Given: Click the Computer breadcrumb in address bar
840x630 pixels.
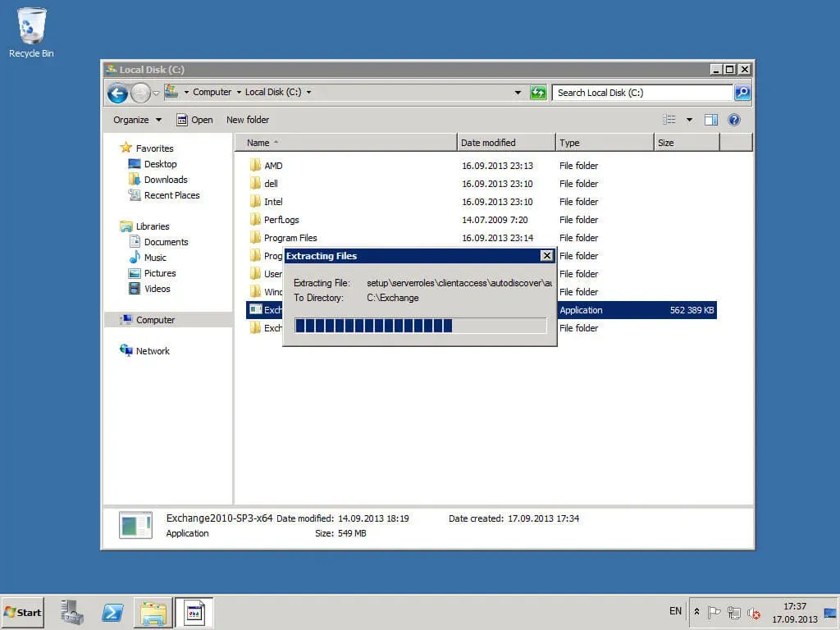Looking at the screenshot, I should [x=212, y=92].
